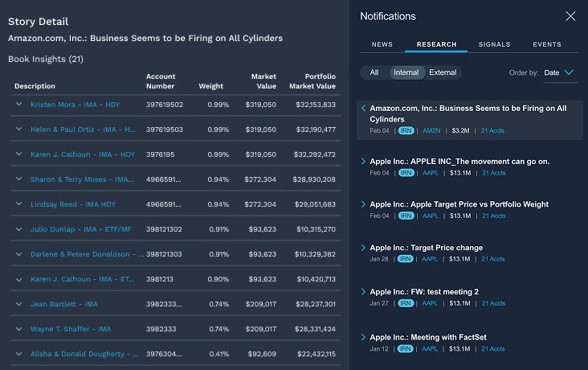The height and width of the screenshot is (370, 588).
Task: Collapse the Amazon.com story back chevron
Action: (x=363, y=108)
